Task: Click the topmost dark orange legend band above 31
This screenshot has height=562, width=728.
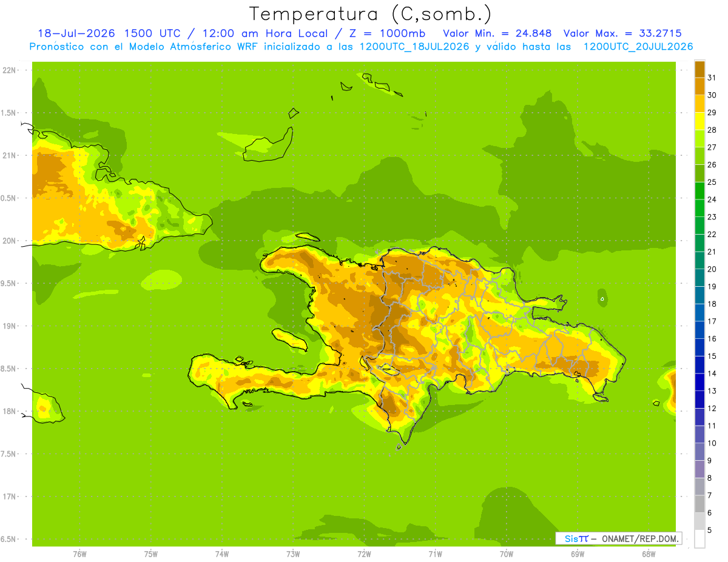Action: [699, 69]
